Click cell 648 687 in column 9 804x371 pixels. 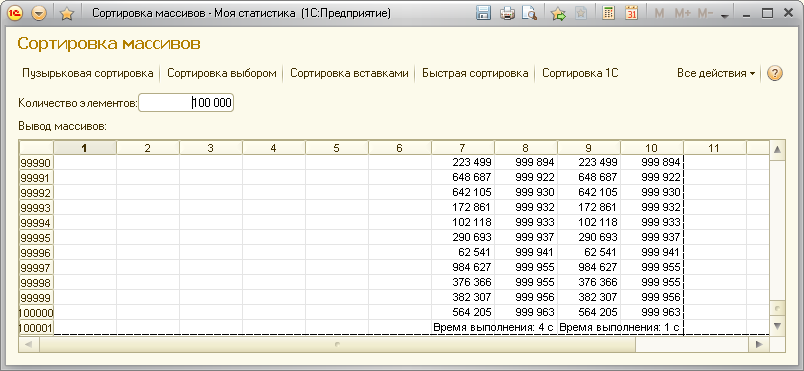pyautogui.click(x=589, y=177)
